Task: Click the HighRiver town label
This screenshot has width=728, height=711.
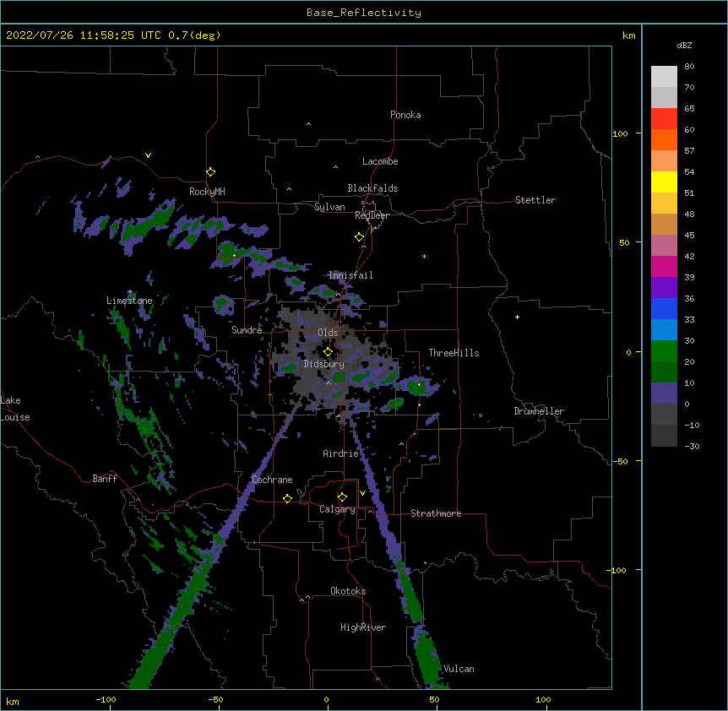Action: [363, 627]
